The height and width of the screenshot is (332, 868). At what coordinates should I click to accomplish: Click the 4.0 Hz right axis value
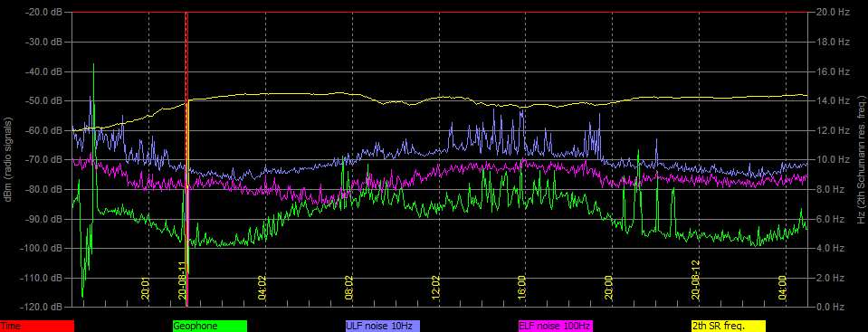click(x=830, y=248)
